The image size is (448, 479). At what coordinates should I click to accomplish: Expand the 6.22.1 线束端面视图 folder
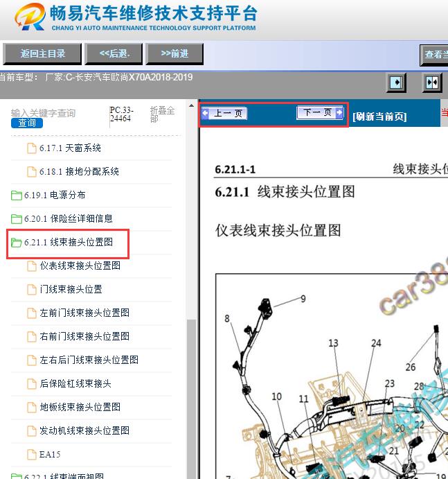(x=64, y=476)
